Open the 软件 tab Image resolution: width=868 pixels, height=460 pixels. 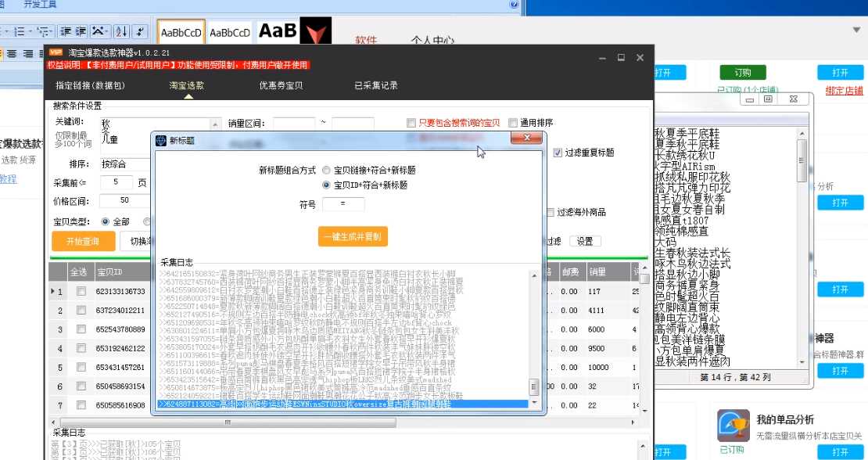pos(366,40)
